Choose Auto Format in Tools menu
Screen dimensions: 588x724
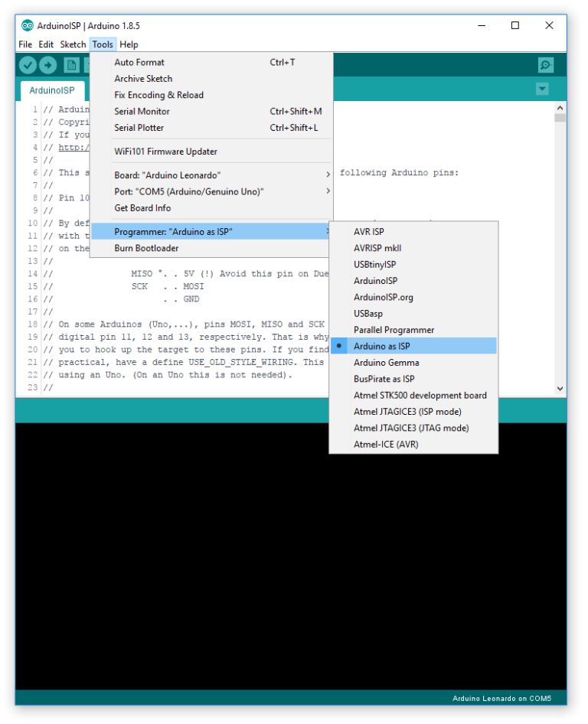pyautogui.click(x=211, y=62)
